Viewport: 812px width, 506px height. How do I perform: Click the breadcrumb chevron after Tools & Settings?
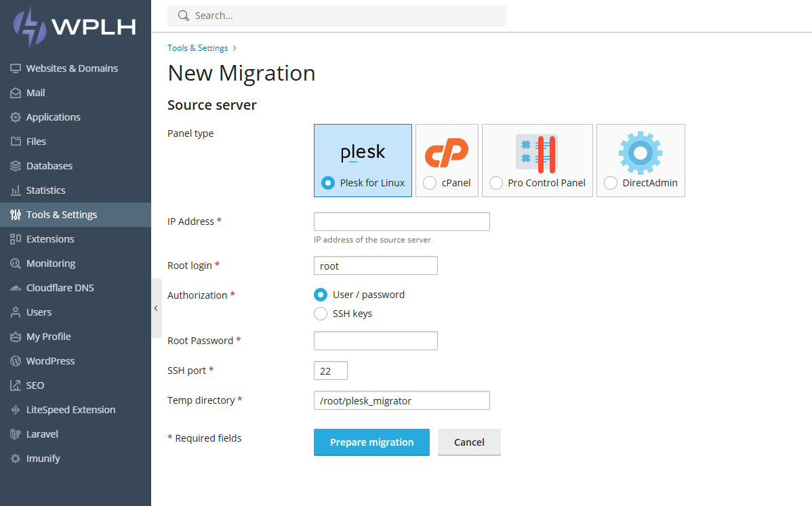(235, 48)
